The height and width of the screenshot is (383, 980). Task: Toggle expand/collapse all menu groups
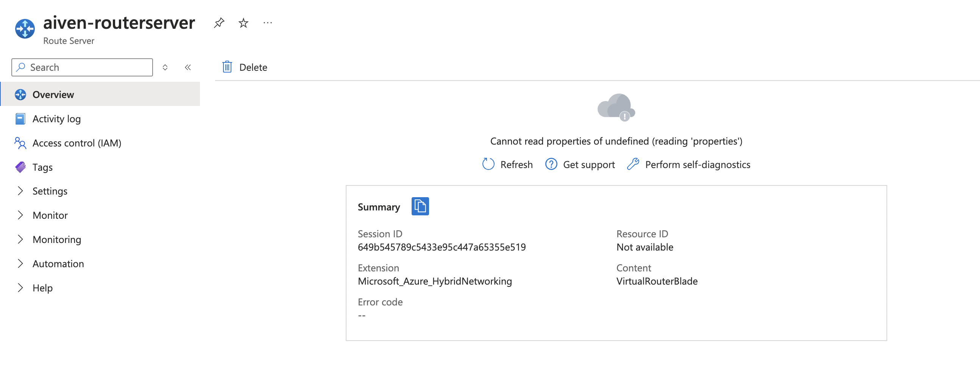165,67
